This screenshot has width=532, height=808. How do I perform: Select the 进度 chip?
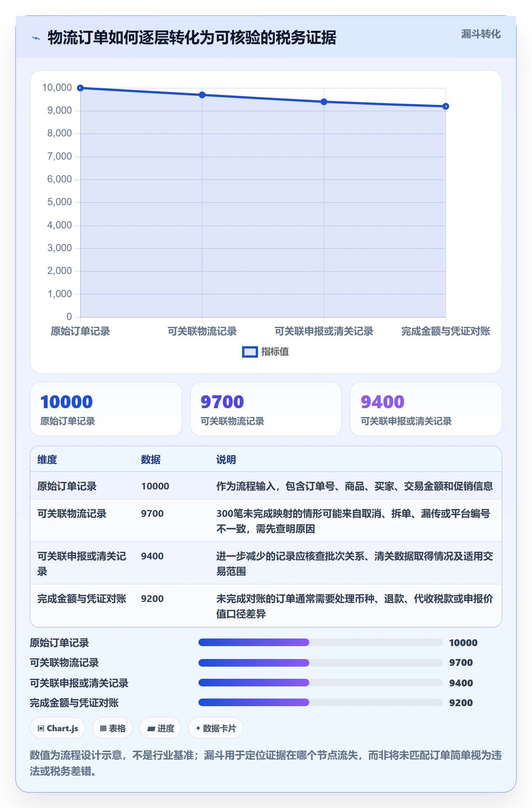(160, 728)
